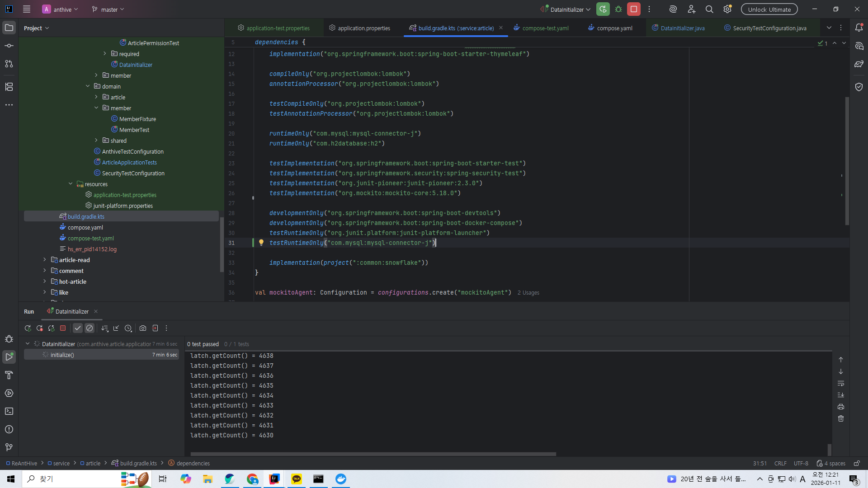This screenshot has height=488, width=868.
Task: Collapse the resources folder
Action: tap(71, 184)
